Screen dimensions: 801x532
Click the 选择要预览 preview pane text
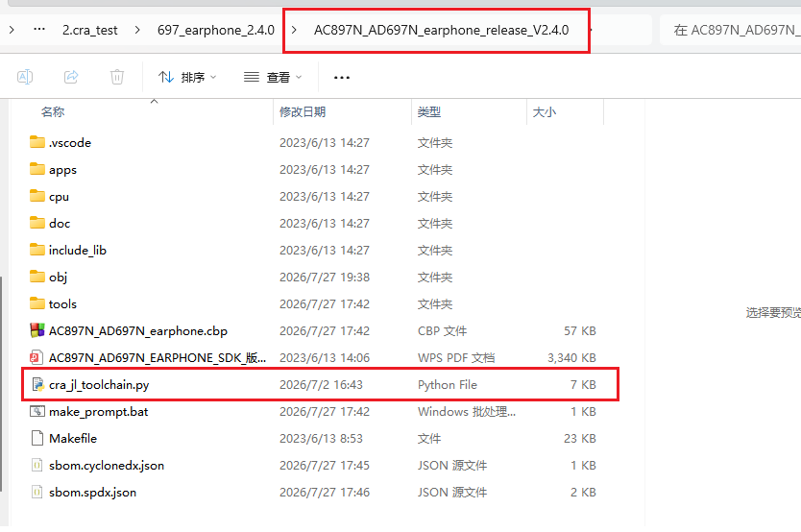click(x=773, y=312)
